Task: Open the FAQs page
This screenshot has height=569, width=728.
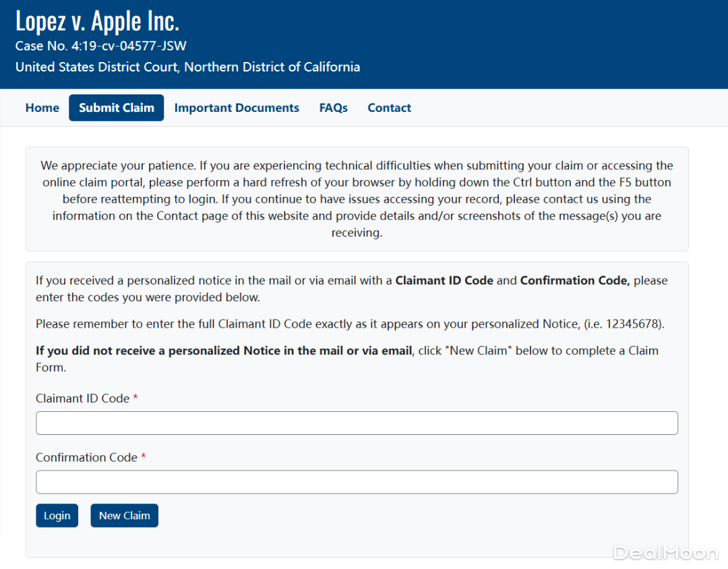Action: [x=333, y=108]
